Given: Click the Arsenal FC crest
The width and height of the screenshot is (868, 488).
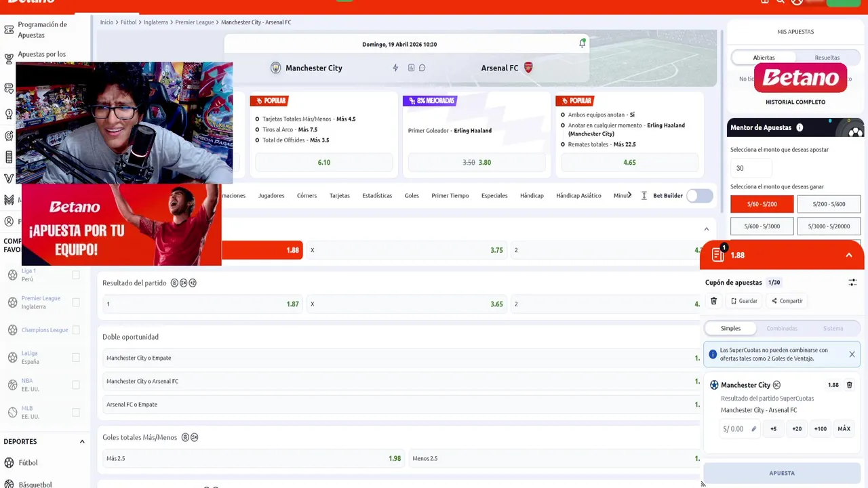Looking at the screenshot, I should click(528, 68).
